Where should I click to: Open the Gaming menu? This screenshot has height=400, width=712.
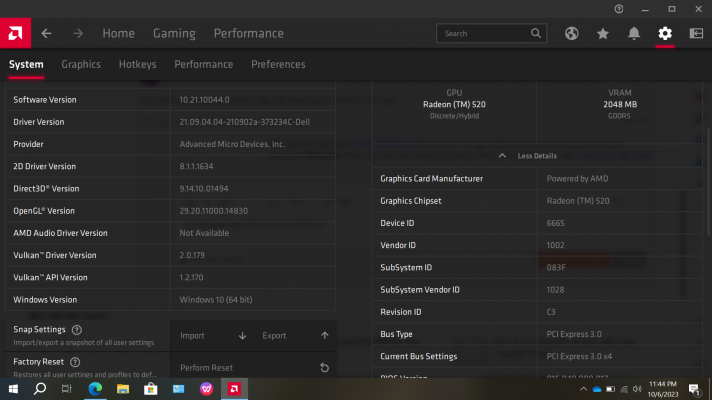pyautogui.click(x=174, y=33)
